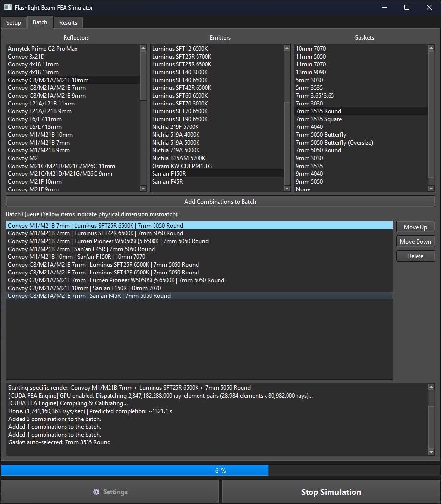Select emitter Nichia 519A 4000K

217,135
